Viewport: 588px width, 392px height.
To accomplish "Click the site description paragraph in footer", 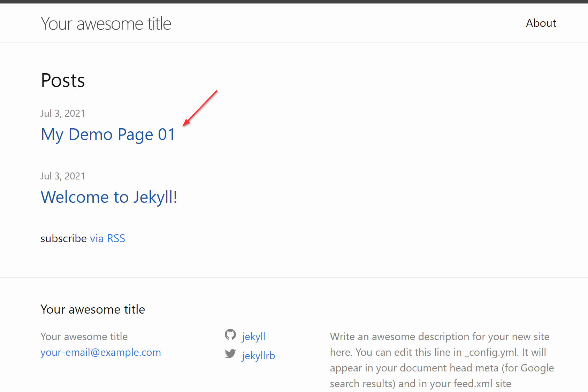I will click(442, 360).
